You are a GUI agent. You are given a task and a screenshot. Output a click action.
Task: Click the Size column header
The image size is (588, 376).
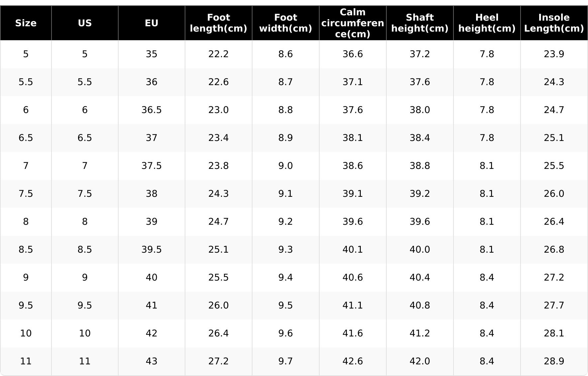pyautogui.click(x=26, y=23)
